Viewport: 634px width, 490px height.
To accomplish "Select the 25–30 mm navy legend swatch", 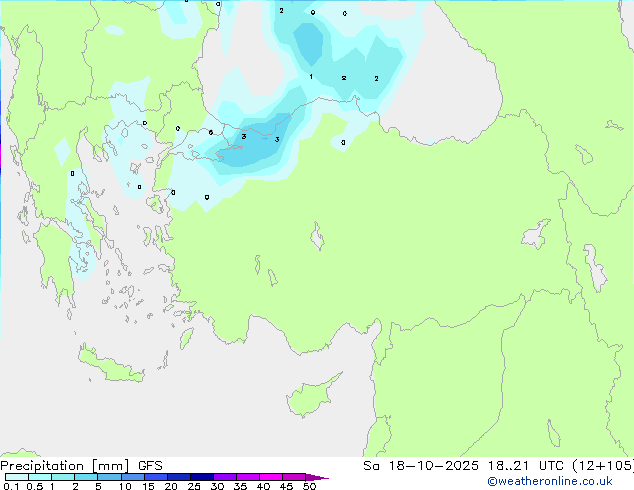I will 201,477.
